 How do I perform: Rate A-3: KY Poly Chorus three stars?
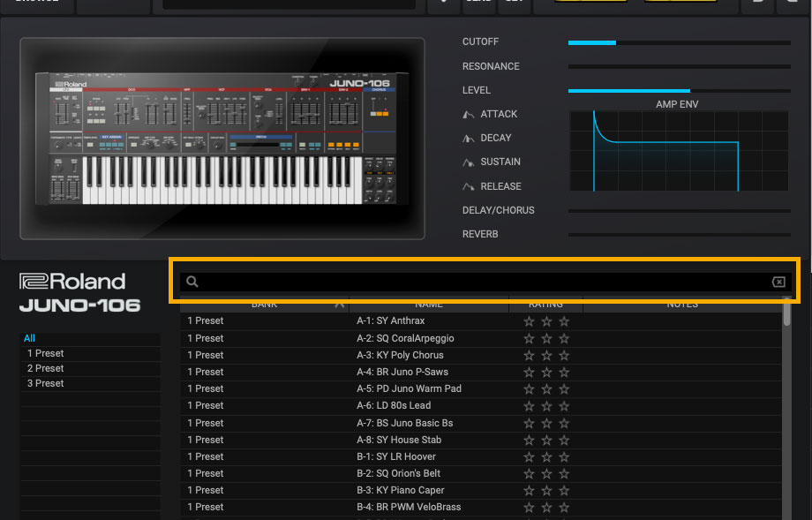564,356
